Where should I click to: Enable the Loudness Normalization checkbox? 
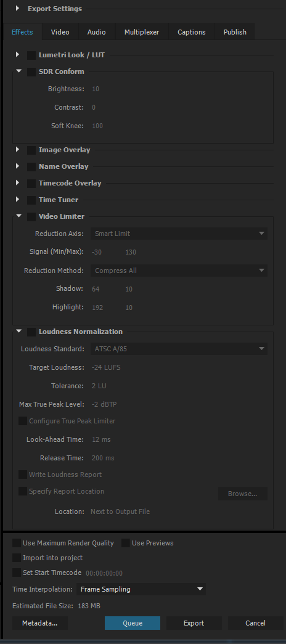pos(31,332)
